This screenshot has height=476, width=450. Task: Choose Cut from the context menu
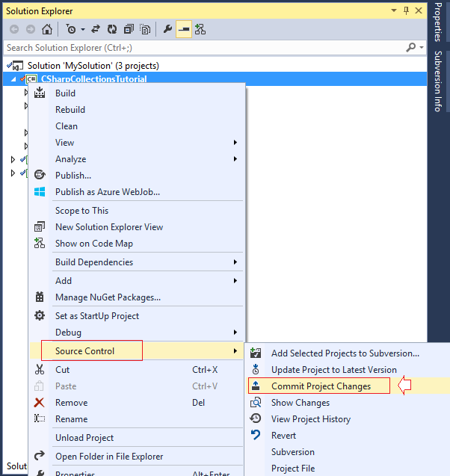pos(138,370)
